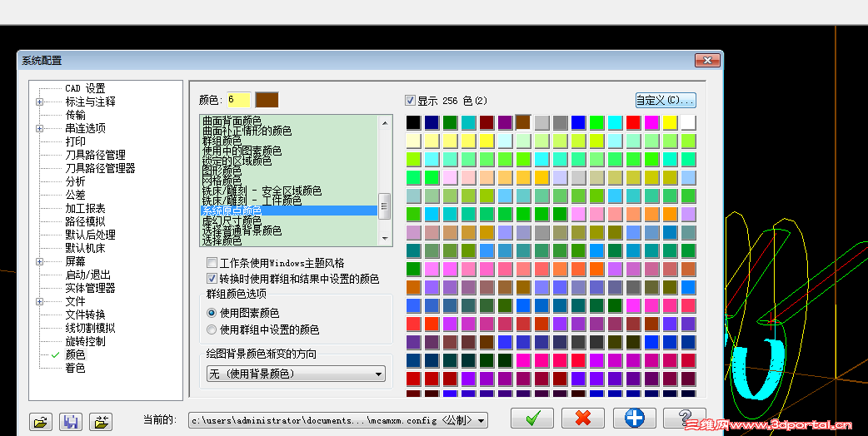
Task: Select the 颜色 page in the tree
Action: click(x=75, y=354)
